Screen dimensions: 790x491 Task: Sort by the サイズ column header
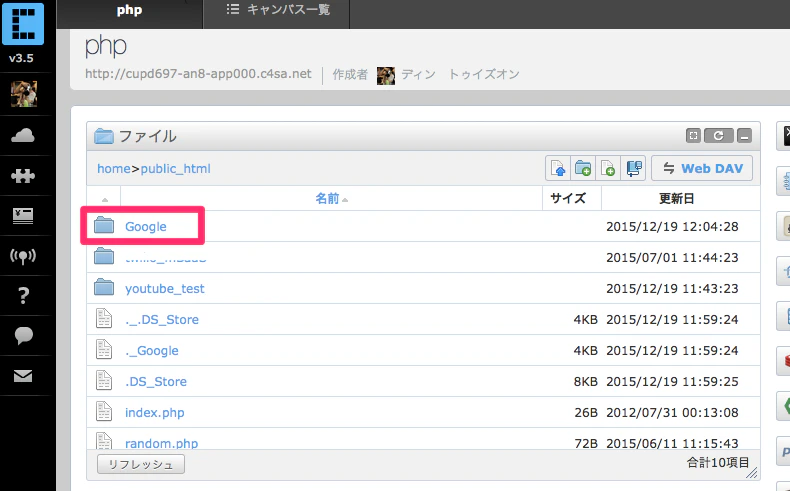[x=568, y=198]
